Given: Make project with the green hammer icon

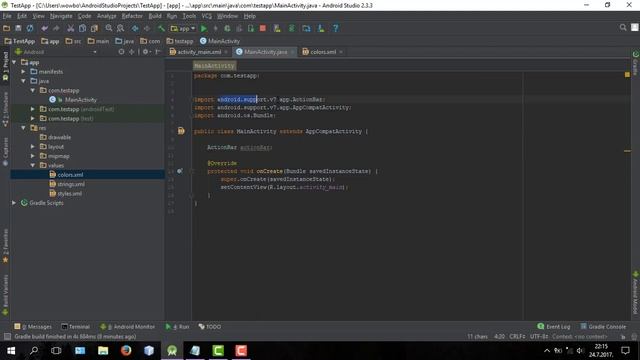Looking at the screenshot, I should click(x=162, y=28).
